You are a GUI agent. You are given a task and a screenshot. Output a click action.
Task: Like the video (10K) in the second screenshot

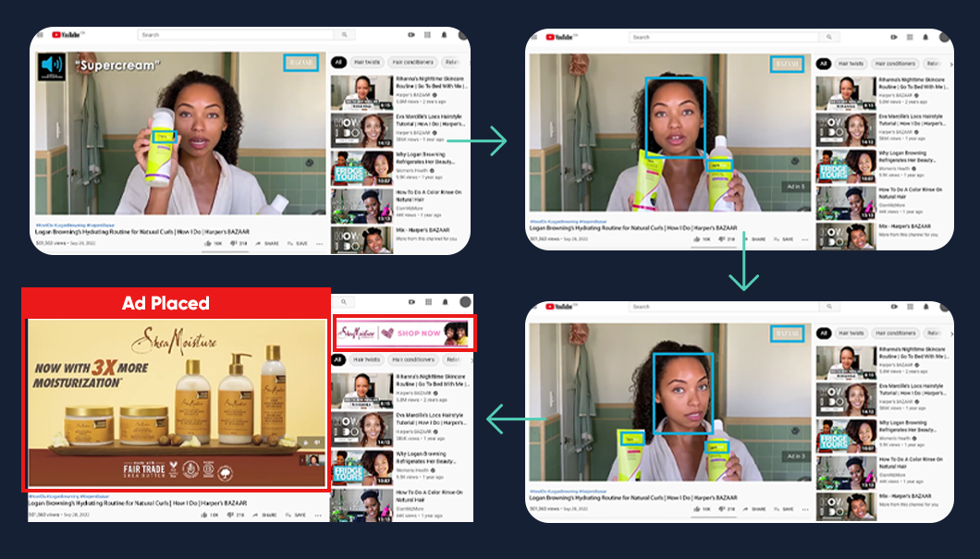[696, 239]
